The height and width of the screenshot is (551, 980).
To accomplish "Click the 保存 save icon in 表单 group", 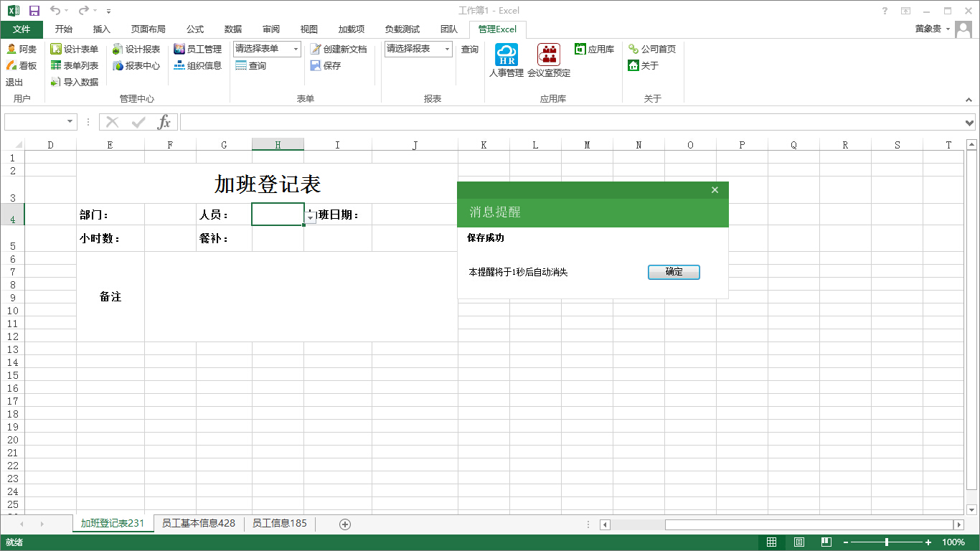I will coord(316,66).
